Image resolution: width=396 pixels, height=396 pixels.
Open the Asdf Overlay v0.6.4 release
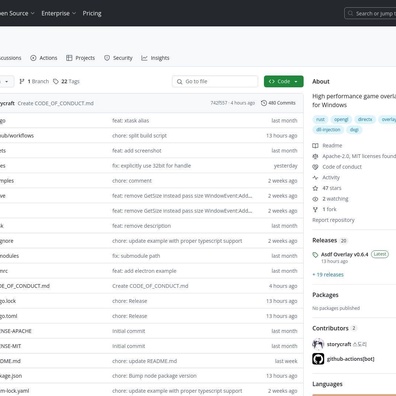344,254
